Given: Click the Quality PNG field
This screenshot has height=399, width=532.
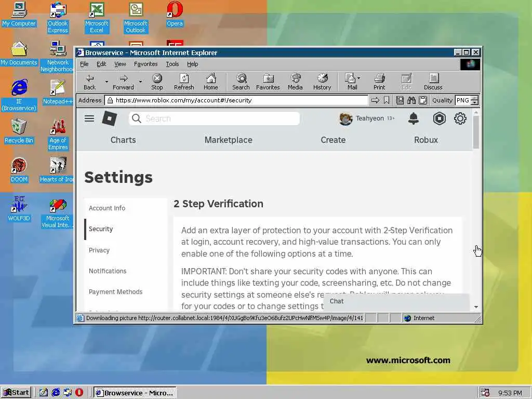Looking at the screenshot, I should point(463,100).
